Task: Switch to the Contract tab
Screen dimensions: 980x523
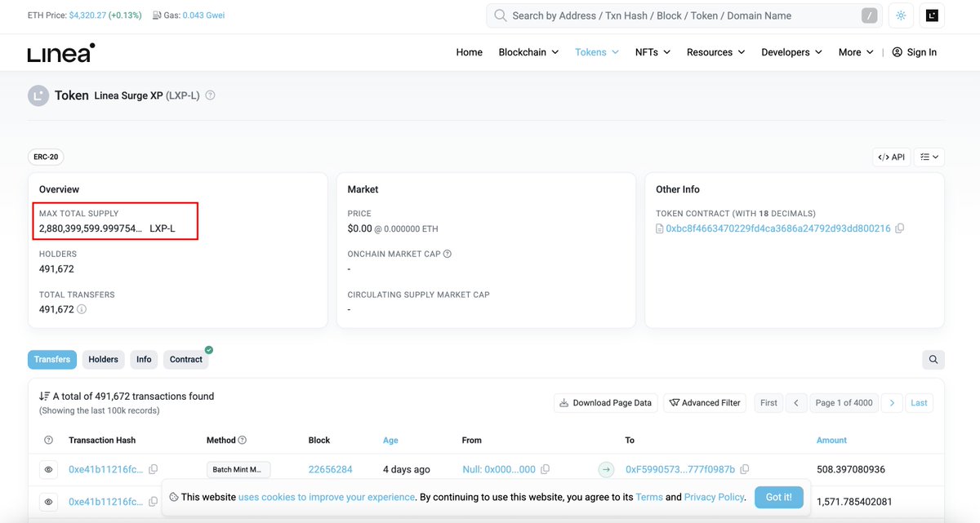Action: pos(186,359)
